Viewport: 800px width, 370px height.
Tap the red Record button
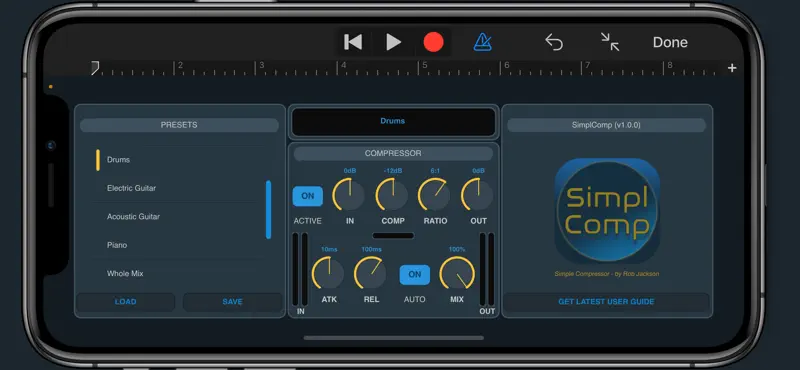[433, 42]
